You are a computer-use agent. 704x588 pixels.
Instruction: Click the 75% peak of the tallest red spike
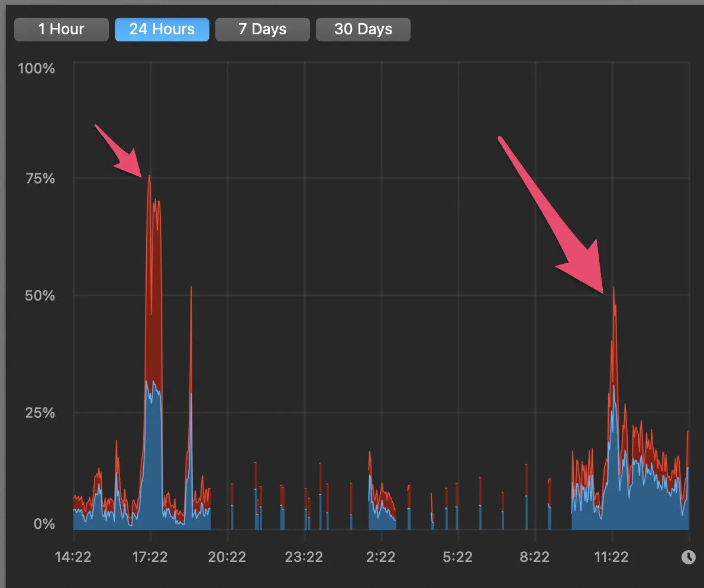[x=149, y=176]
